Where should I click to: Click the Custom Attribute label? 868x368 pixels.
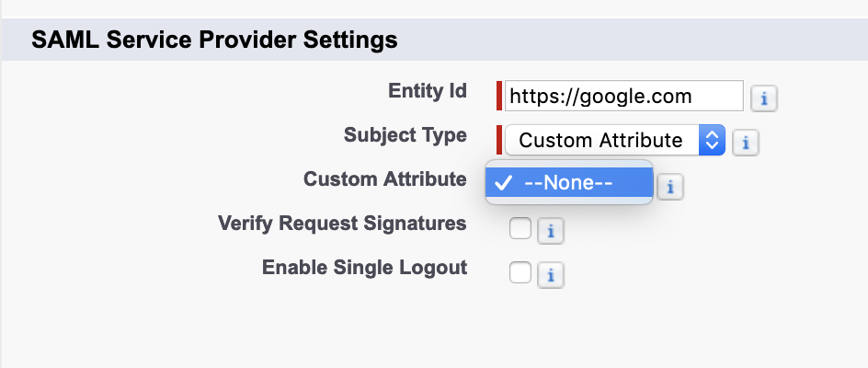tap(384, 179)
